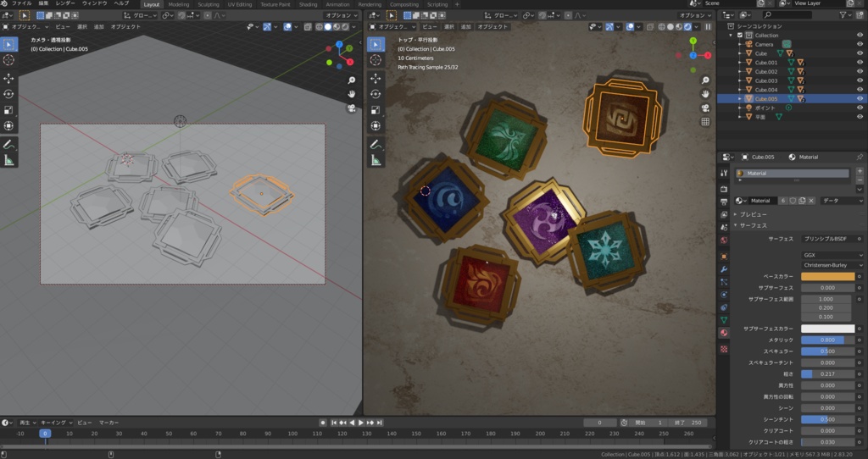Switch to the Modeling workspace tab
Viewport: 868px width, 459px height.
(178, 4)
